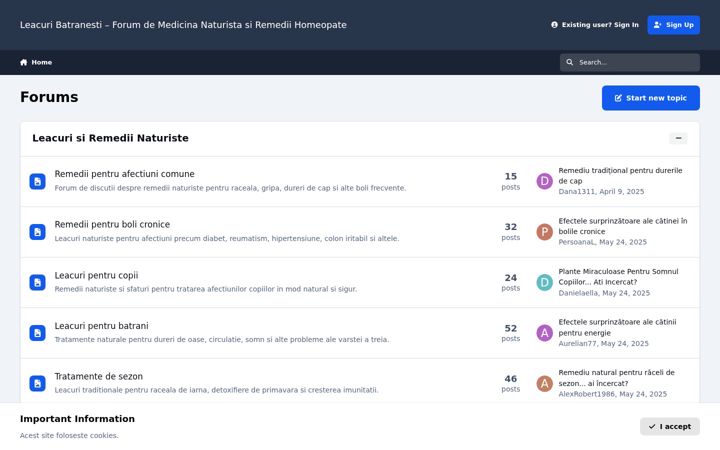This screenshot has width=720, height=450.
Task: Open Aurelian77's purple A avatar
Action: 545,333
